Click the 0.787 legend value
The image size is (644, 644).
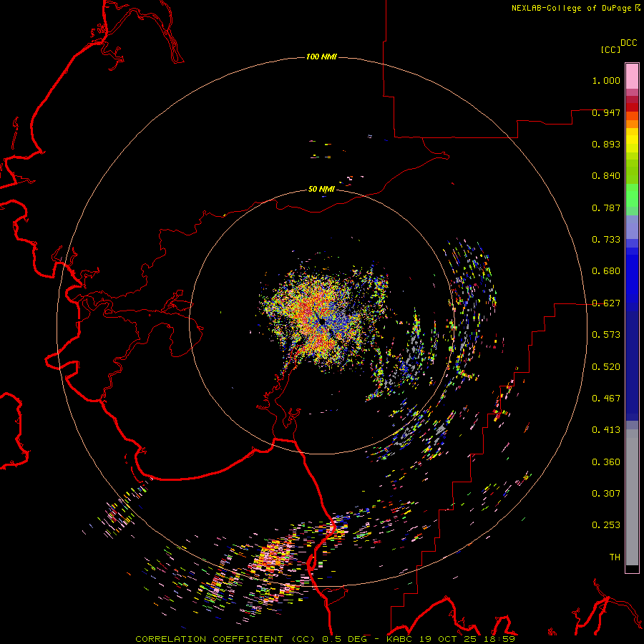pos(606,208)
